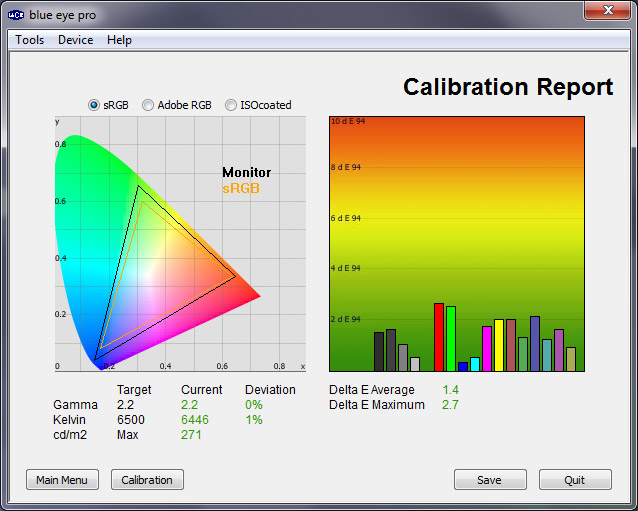Click the magenta Delta E bar

487,349
